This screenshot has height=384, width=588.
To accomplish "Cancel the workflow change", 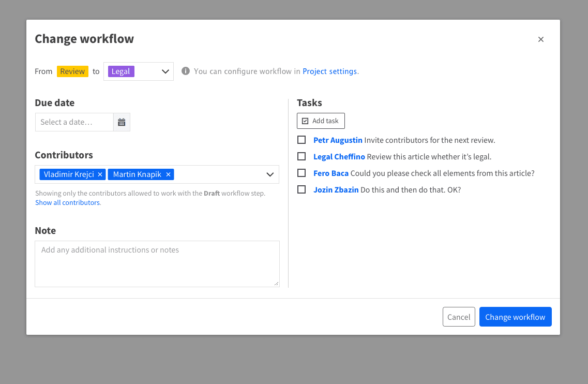I will click(x=459, y=316).
